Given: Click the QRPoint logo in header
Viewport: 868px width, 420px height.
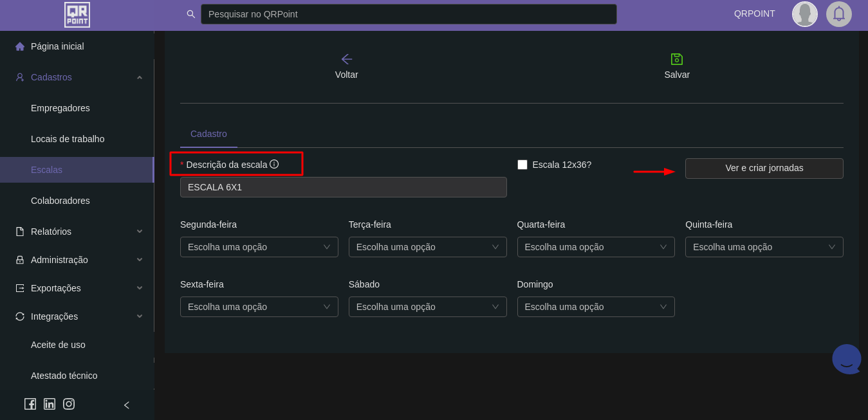Looking at the screenshot, I should [77, 15].
